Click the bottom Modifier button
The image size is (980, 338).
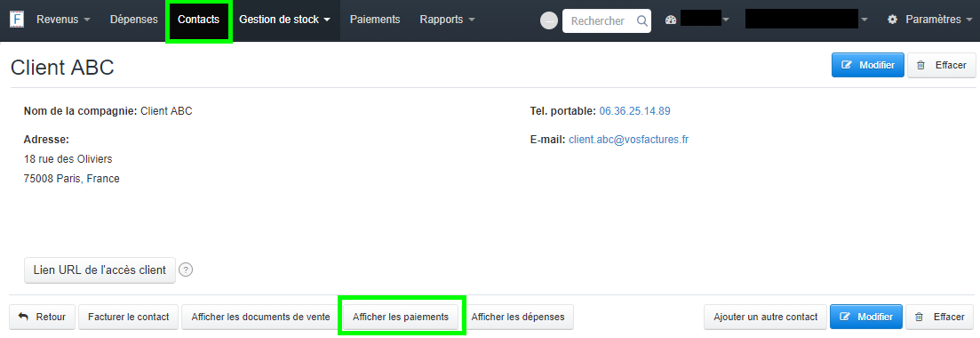tap(866, 317)
